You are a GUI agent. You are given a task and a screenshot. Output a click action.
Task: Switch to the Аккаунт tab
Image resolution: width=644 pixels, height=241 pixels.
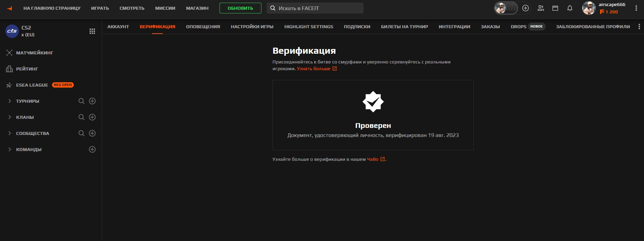pyautogui.click(x=118, y=27)
